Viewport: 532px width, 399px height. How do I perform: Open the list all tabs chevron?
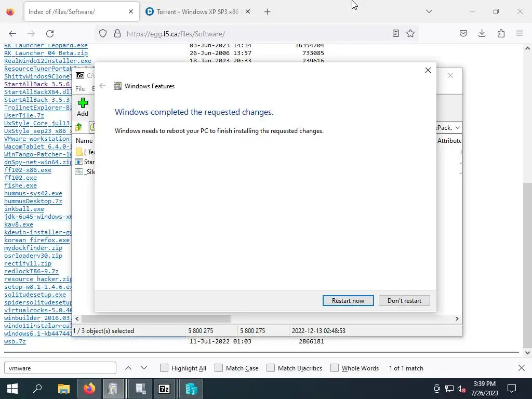click(x=429, y=11)
